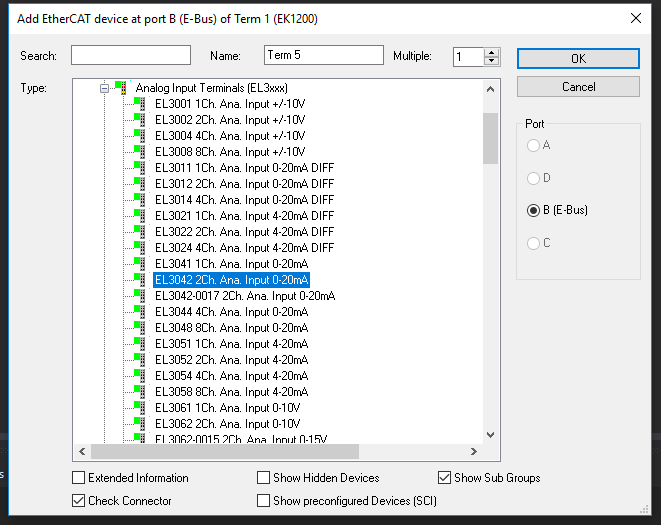Select EL3054 4Ch. Ana. Input 4-20mA
The image size is (661, 525).
[x=231, y=376]
